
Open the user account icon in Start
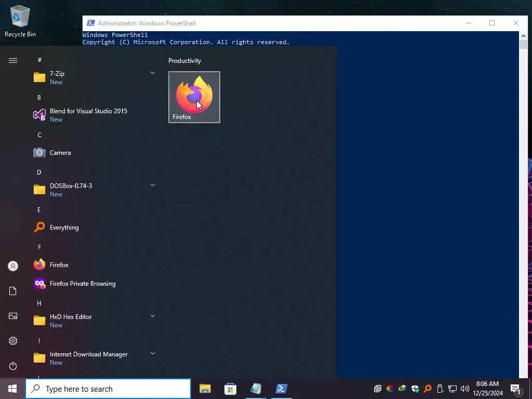(x=13, y=266)
